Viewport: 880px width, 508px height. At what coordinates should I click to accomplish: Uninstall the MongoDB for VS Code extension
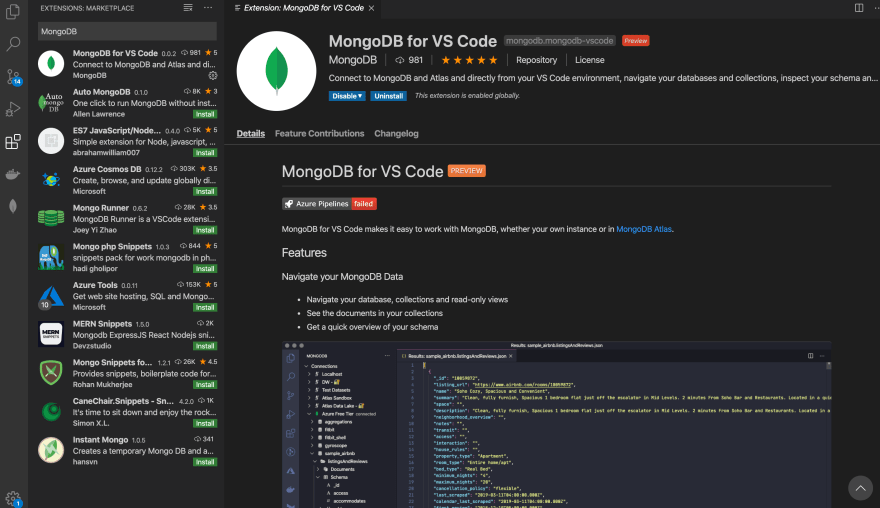pos(388,96)
